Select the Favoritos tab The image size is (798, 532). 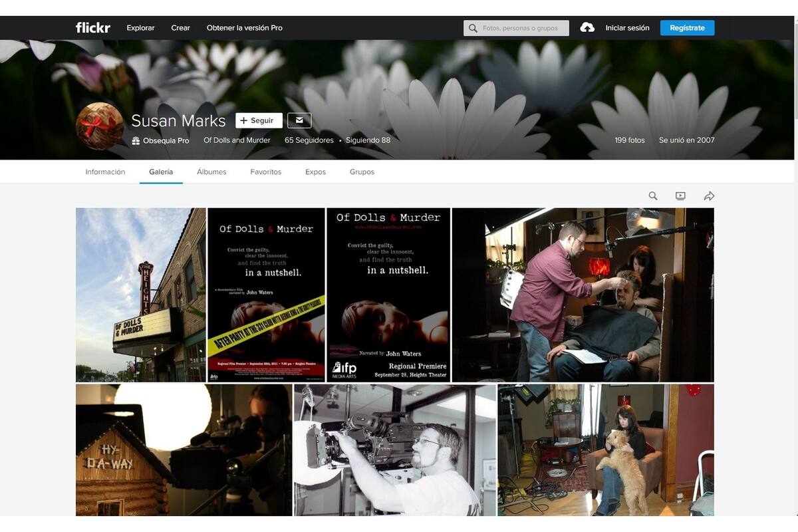(x=265, y=172)
